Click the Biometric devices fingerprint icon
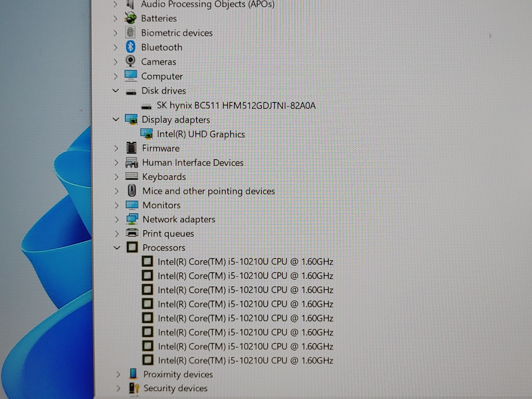Screen dimensions: 532x399 point(131,33)
